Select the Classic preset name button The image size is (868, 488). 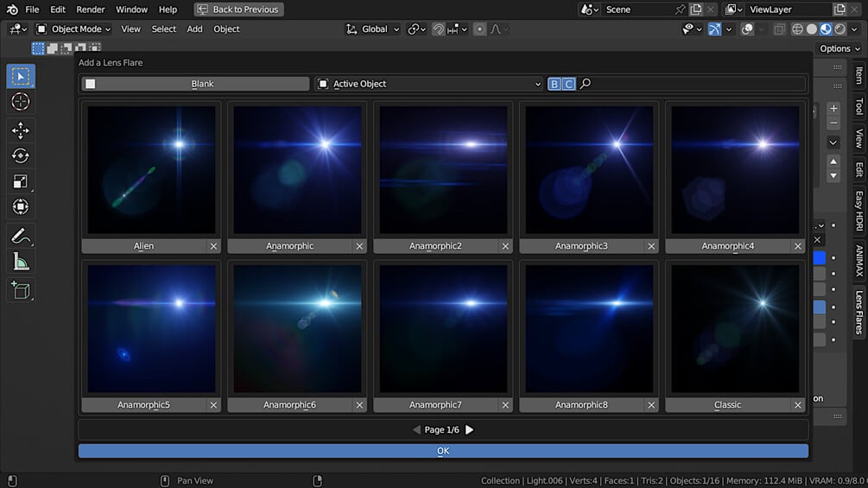click(728, 405)
